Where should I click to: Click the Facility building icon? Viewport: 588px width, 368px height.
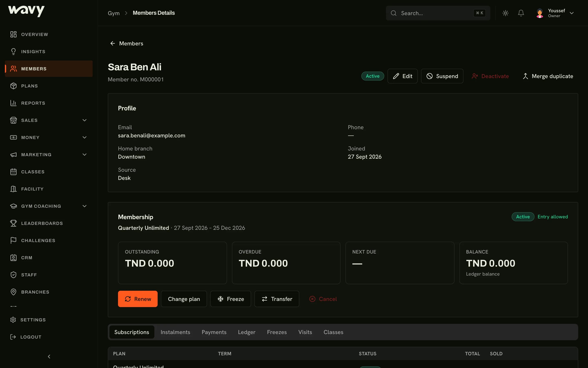click(x=13, y=189)
